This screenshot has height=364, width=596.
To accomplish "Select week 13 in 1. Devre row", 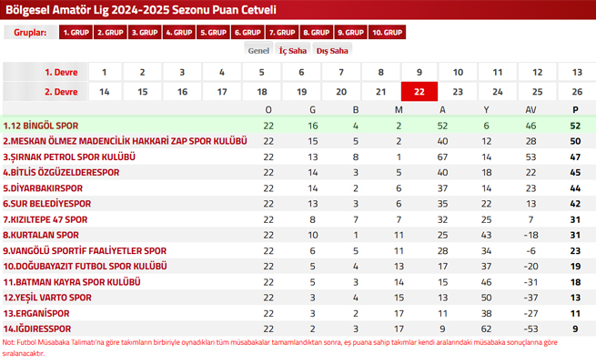I will pos(577,72).
